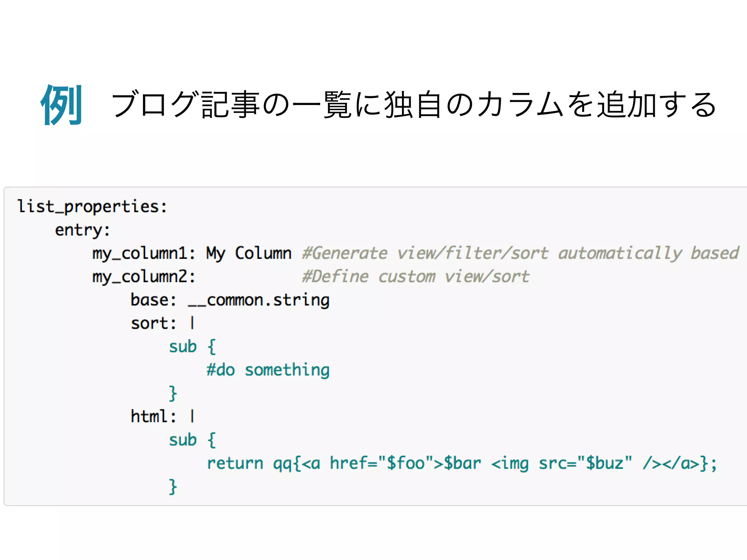Click the final closing brace in the code
This screenshot has width=747, height=560.
pos(173,487)
